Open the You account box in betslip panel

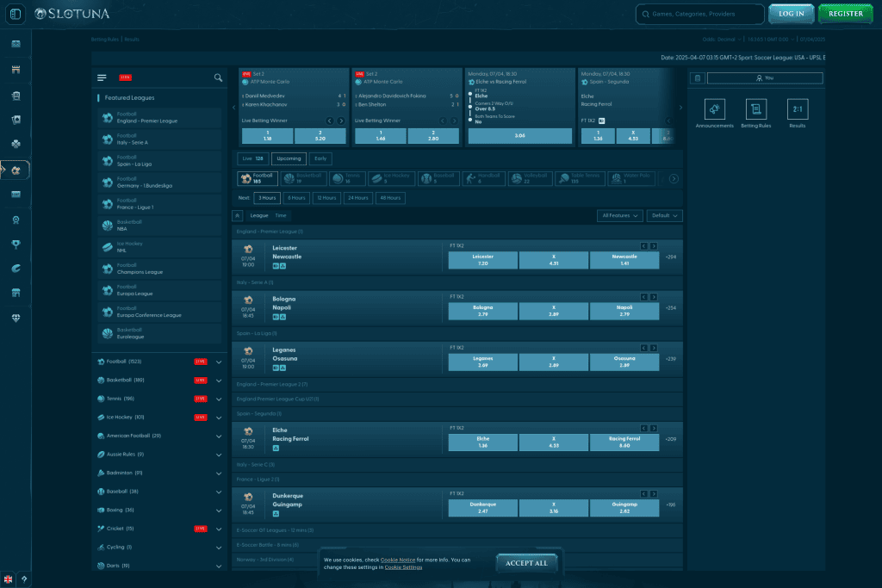coord(765,78)
